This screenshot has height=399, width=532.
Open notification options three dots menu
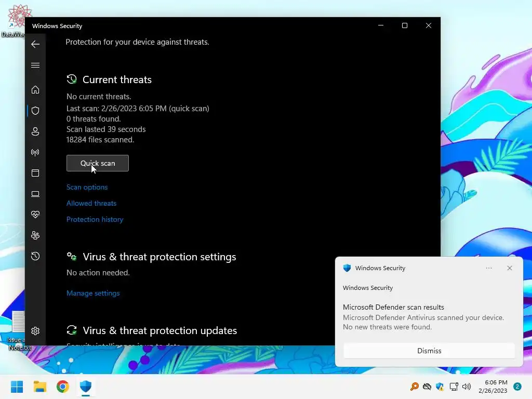coord(489,268)
